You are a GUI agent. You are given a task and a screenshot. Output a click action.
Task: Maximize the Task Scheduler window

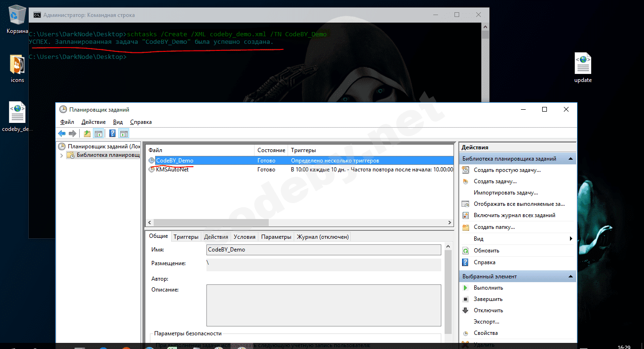545,109
